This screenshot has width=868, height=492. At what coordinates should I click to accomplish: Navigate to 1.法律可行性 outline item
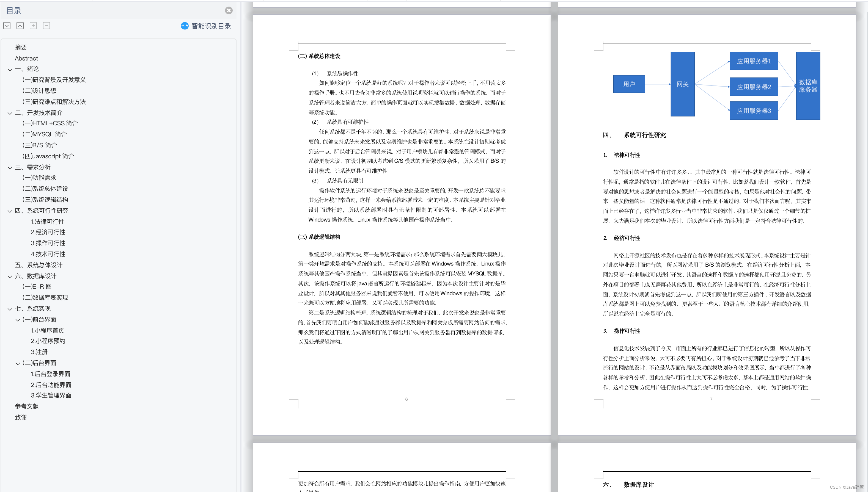(47, 222)
